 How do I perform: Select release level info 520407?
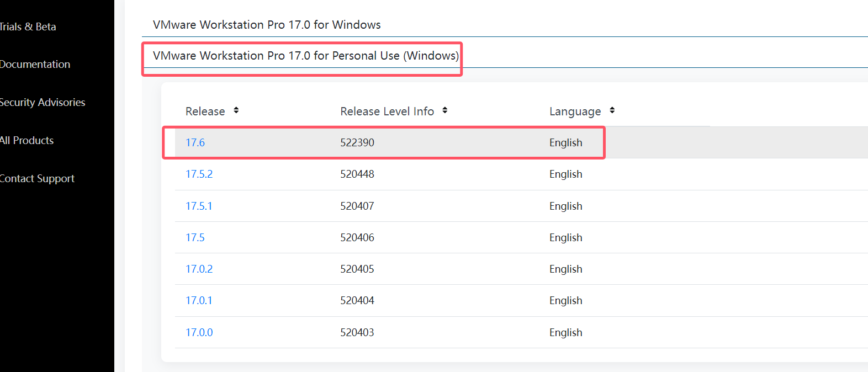(x=357, y=206)
